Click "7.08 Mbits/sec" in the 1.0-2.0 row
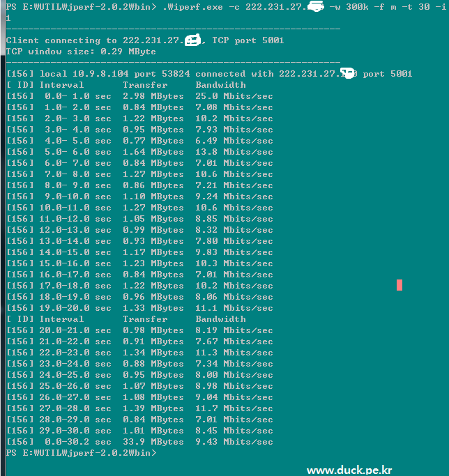This screenshot has width=449, height=476. tap(234, 107)
